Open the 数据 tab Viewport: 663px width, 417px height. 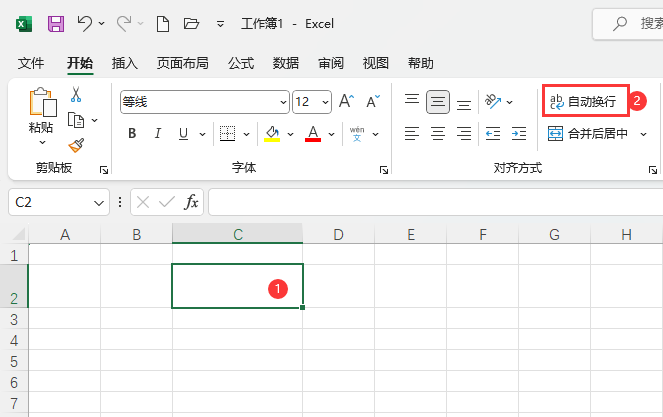point(286,63)
